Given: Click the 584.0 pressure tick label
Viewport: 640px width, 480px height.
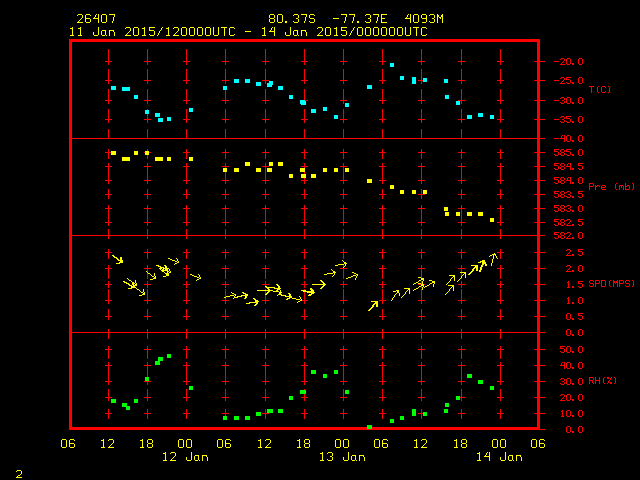Looking at the screenshot, I should point(569,180).
